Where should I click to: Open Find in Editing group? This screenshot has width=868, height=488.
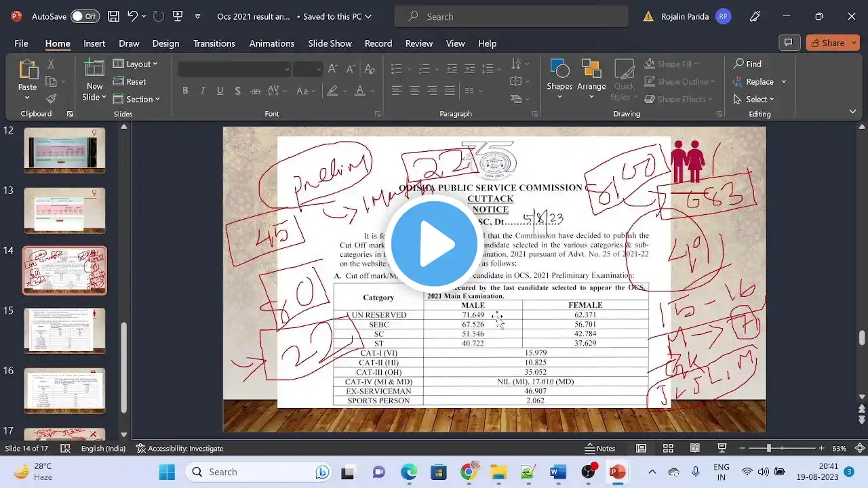point(747,64)
